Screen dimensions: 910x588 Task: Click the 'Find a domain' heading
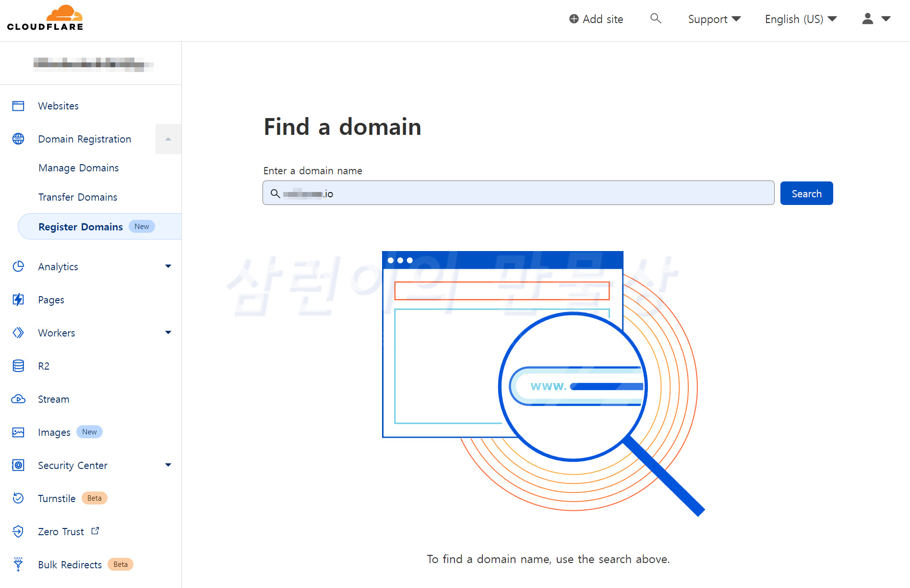click(x=343, y=127)
